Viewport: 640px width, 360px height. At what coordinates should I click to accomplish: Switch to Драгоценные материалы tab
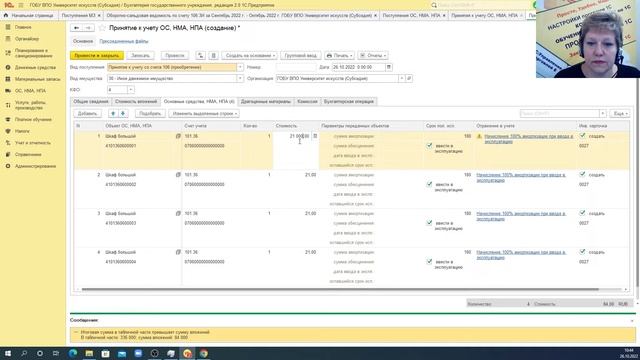266,102
